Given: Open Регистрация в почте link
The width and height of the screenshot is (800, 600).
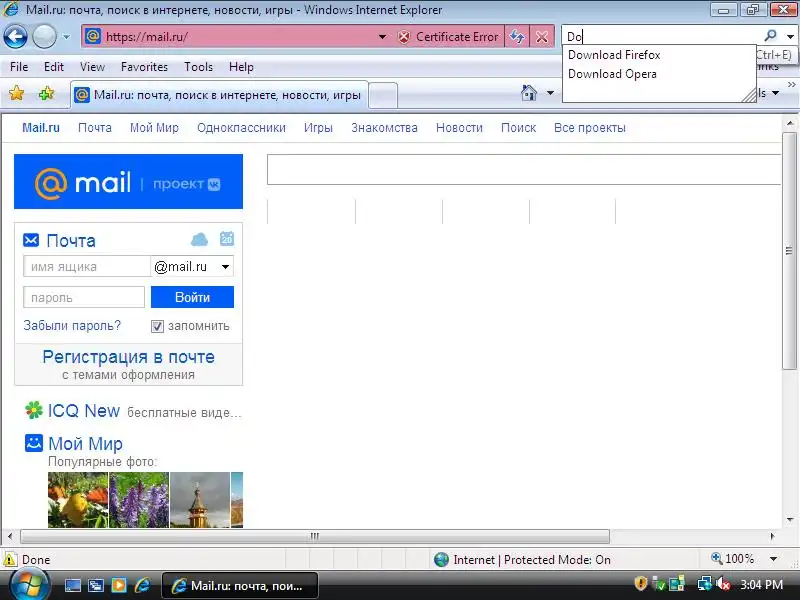Looking at the screenshot, I should (x=129, y=357).
